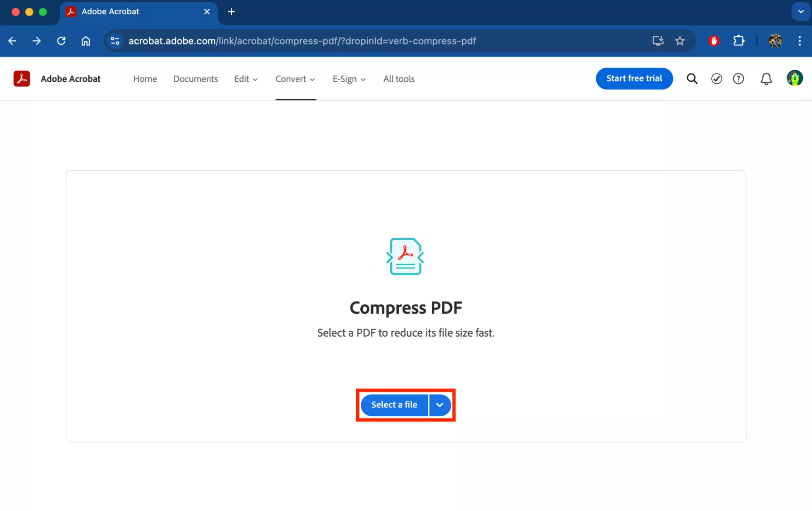The width and height of the screenshot is (812, 511).
Task: Open the arrow beside Select a file
Action: point(440,405)
